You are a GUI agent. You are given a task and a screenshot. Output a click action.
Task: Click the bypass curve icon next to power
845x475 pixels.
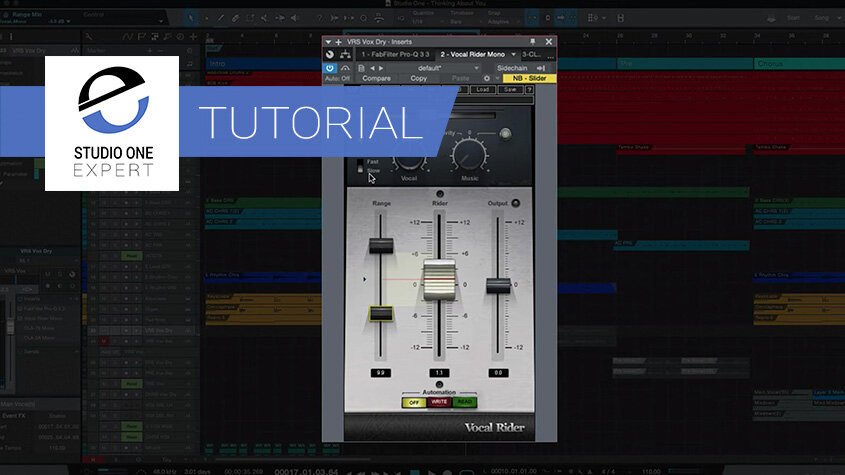(x=345, y=68)
